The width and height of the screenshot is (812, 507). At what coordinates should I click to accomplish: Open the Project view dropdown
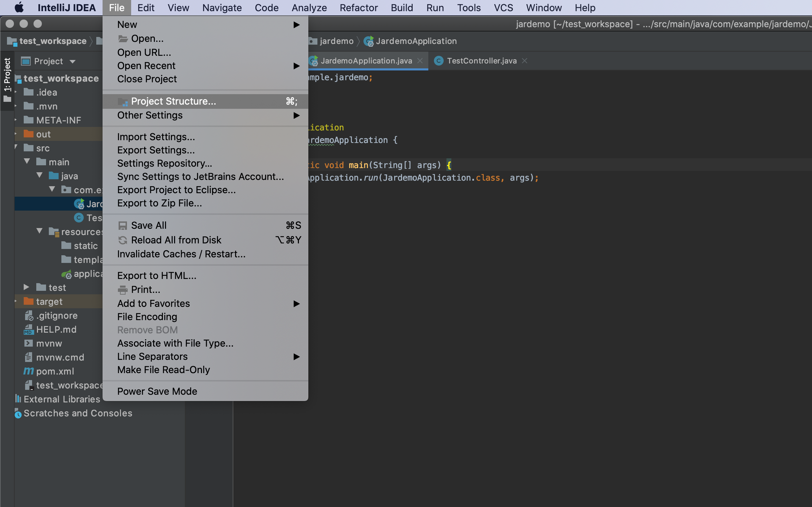[73, 62]
